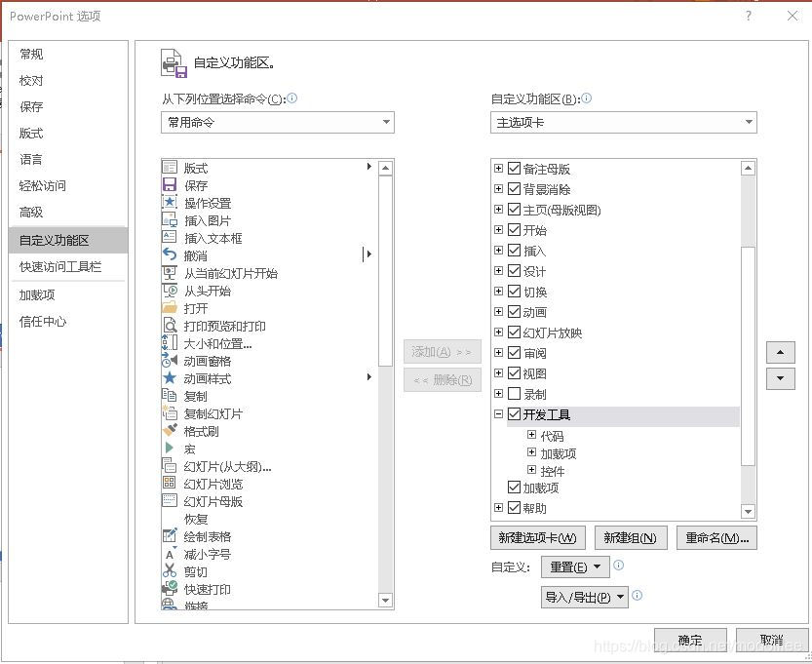Select the 从当前幻灯片开始 icon
812x664 pixels.
[170, 272]
